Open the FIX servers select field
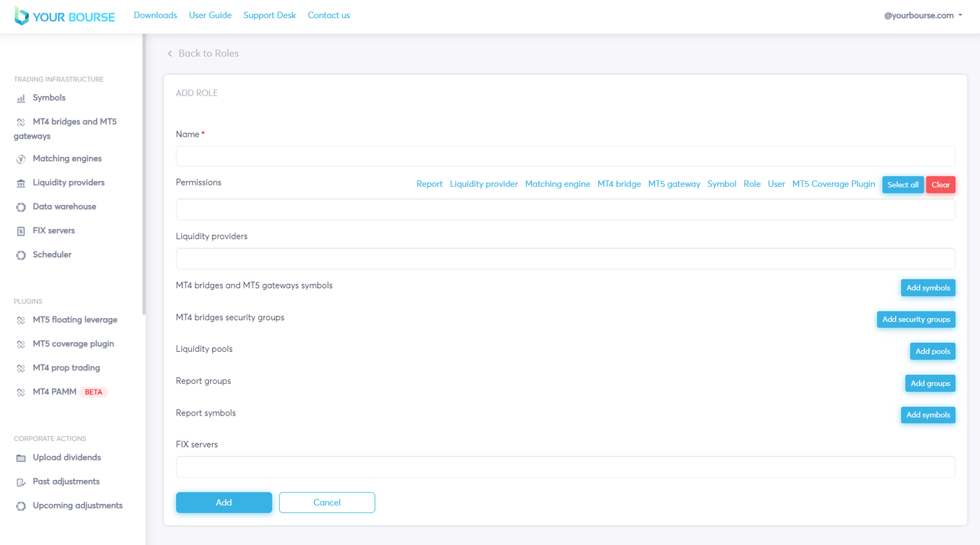980x545 pixels. tap(565, 467)
